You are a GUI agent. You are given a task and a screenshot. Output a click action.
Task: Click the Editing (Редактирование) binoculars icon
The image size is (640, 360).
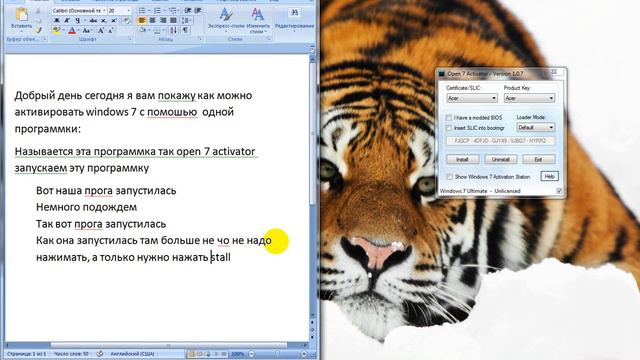[x=294, y=13]
